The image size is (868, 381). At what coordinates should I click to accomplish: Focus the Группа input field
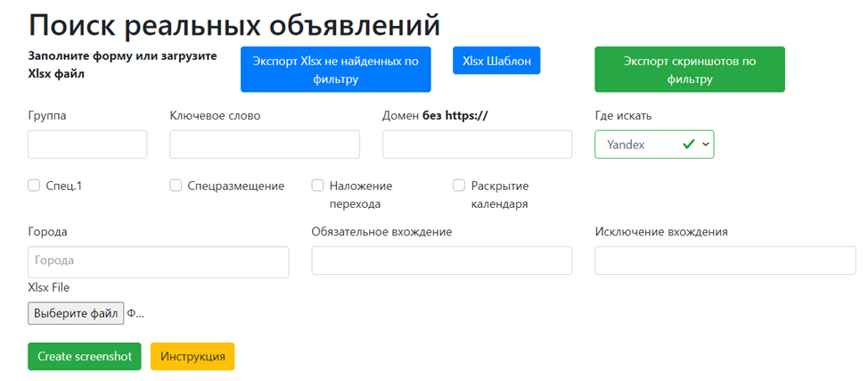coord(87,145)
